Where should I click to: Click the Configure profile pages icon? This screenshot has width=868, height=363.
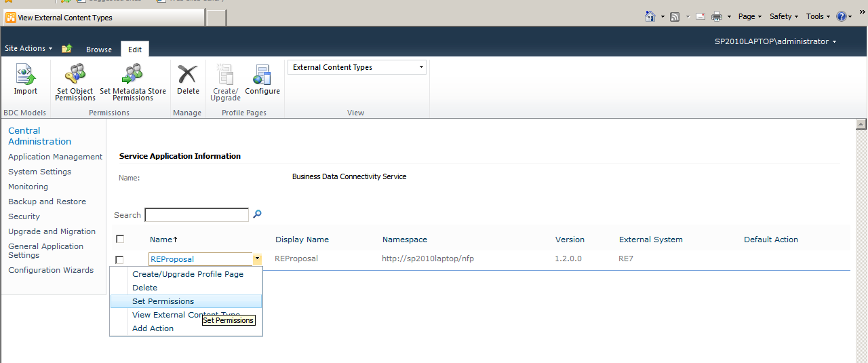point(262,74)
